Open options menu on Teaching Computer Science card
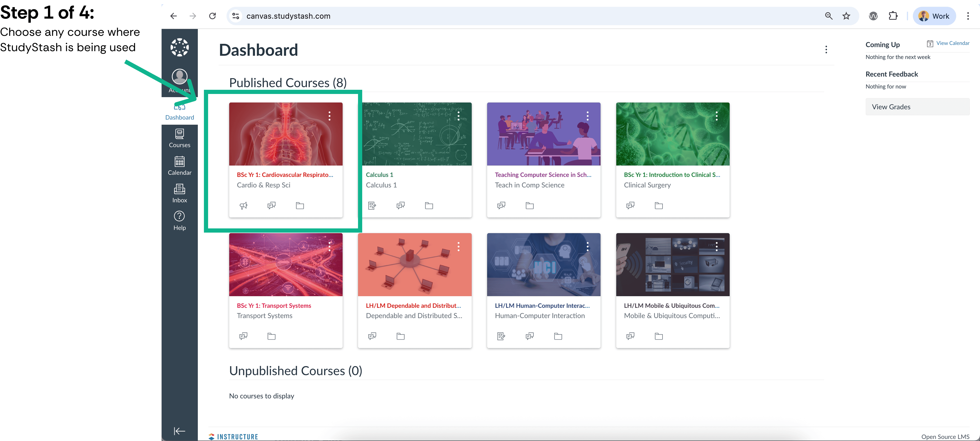 point(587,116)
